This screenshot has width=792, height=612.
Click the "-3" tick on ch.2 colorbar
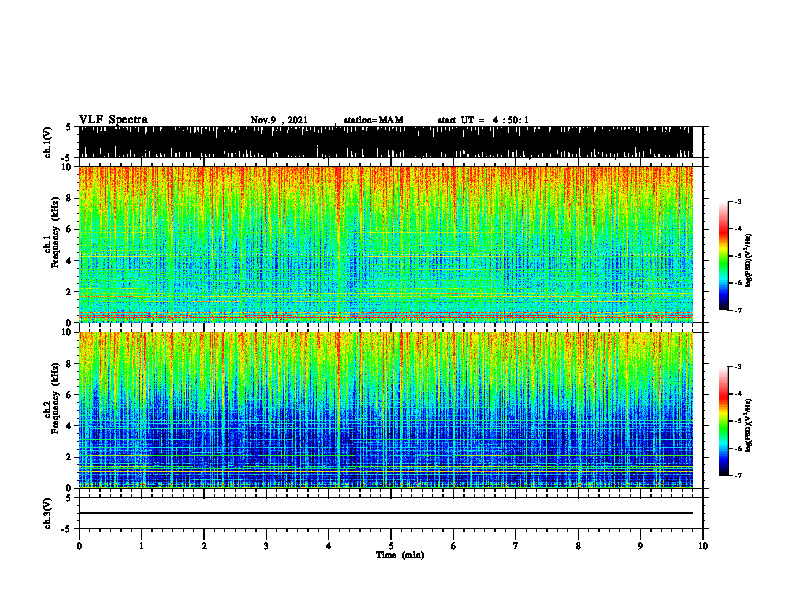click(x=737, y=367)
